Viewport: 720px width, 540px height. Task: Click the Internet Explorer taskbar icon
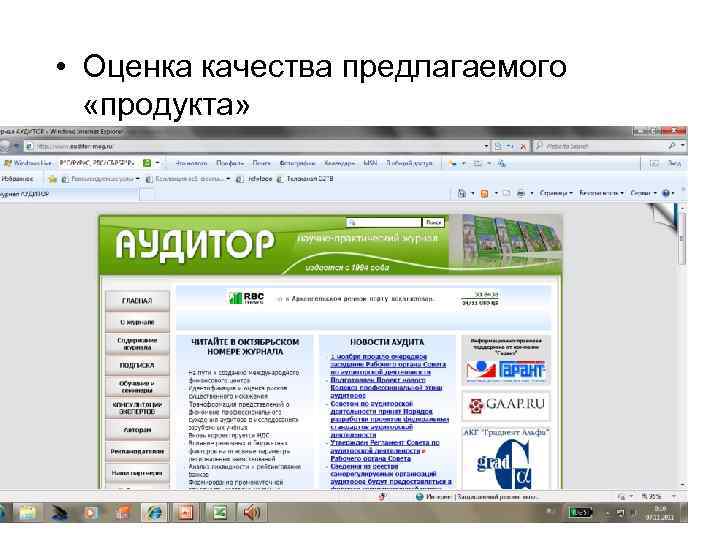pyautogui.click(x=154, y=512)
